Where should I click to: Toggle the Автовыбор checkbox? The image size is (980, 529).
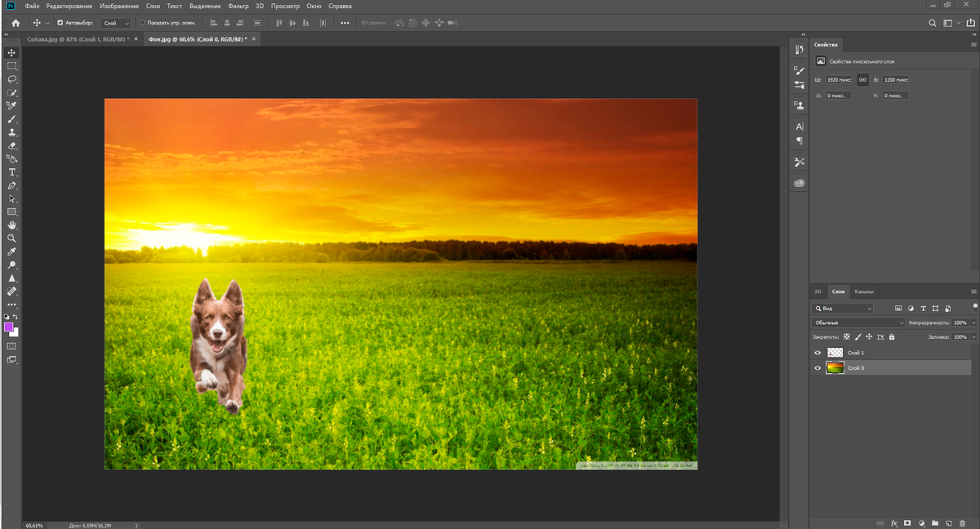[60, 23]
